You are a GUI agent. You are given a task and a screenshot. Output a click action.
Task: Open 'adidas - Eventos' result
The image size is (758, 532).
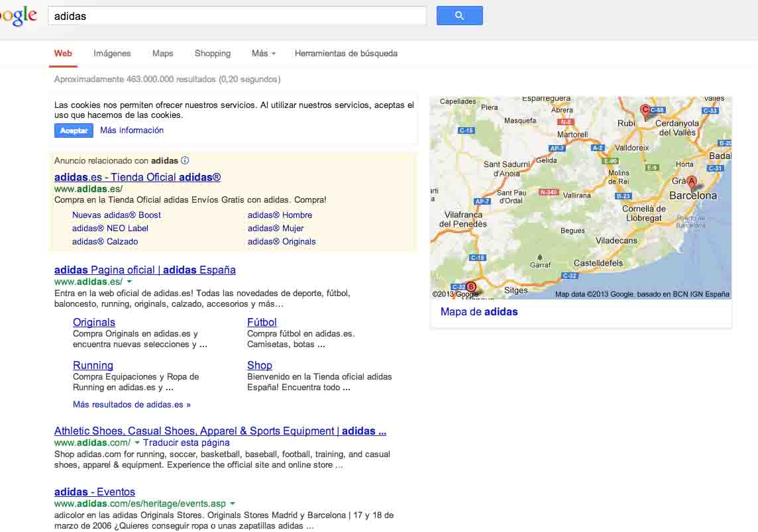point(95,492)
